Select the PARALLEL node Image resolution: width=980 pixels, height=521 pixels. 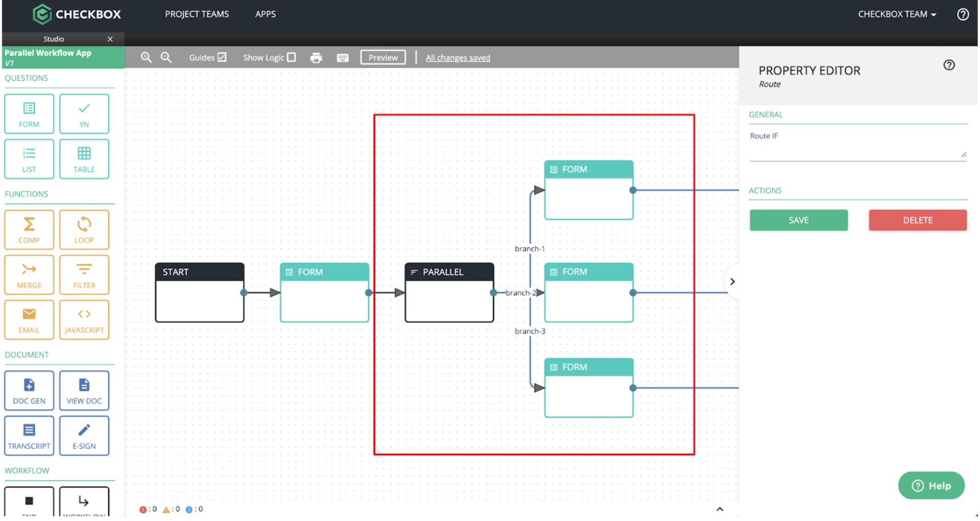pyautogui.click(x=449, y=292)
